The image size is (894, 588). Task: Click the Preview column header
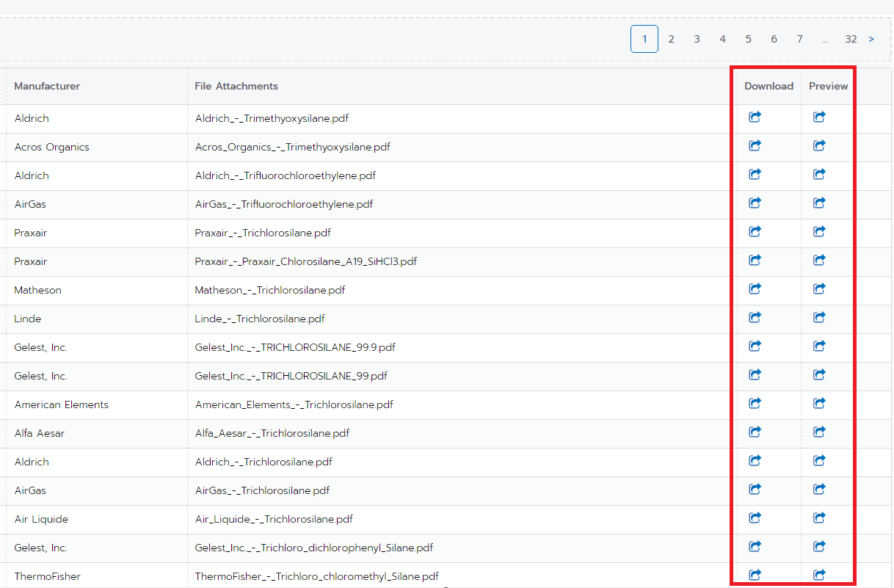tap(828, 86)
